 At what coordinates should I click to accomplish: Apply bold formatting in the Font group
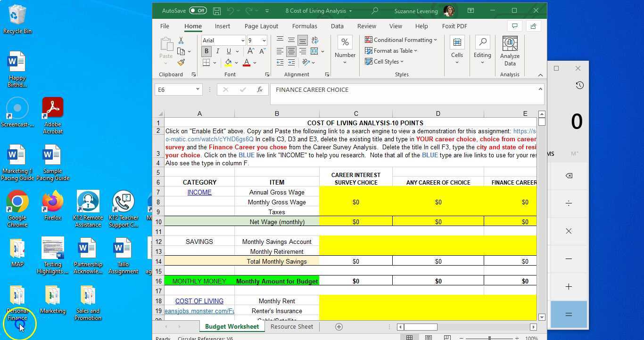pos(206,51)
